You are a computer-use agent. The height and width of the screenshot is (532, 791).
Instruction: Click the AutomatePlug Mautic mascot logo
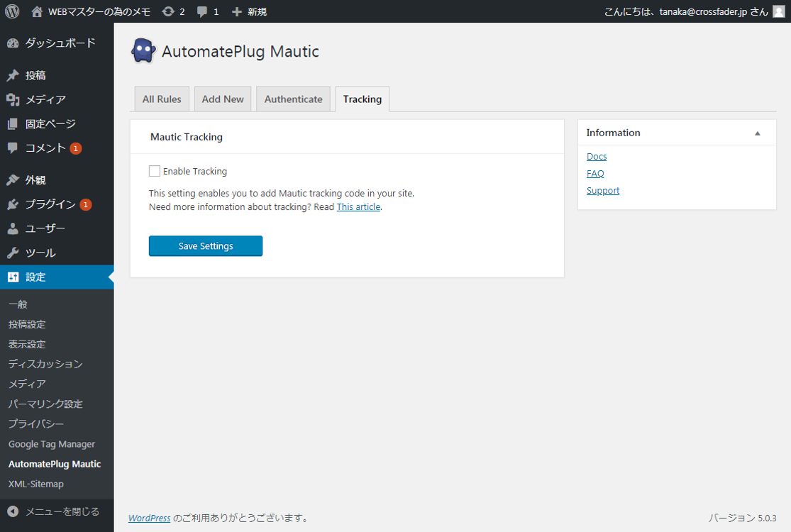[x=143, y=51]
